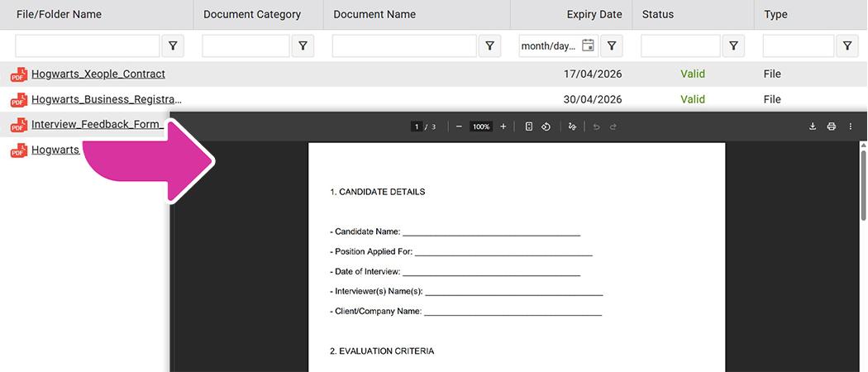Click the PDF page number box

[417, 126]
